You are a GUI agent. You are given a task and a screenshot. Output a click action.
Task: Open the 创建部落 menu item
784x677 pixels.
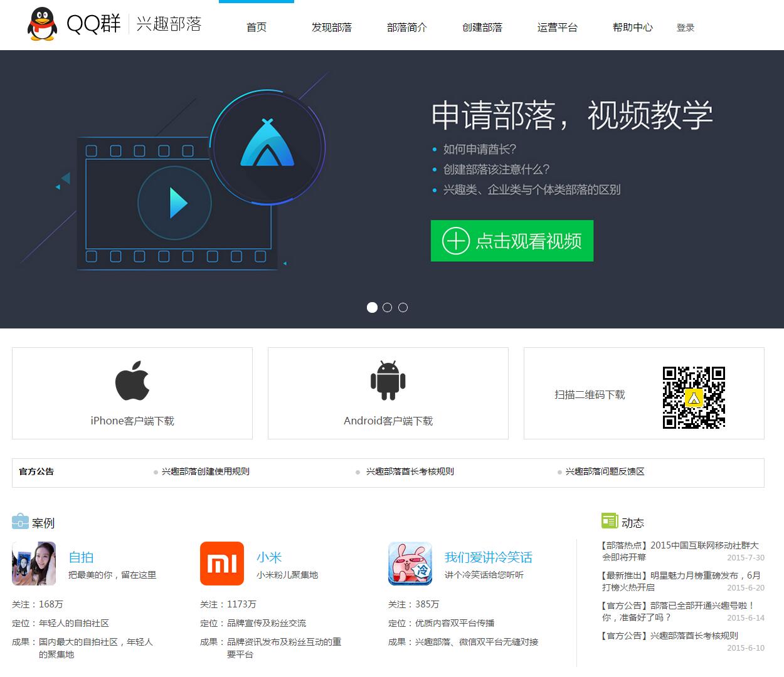(x=482, y=27)
